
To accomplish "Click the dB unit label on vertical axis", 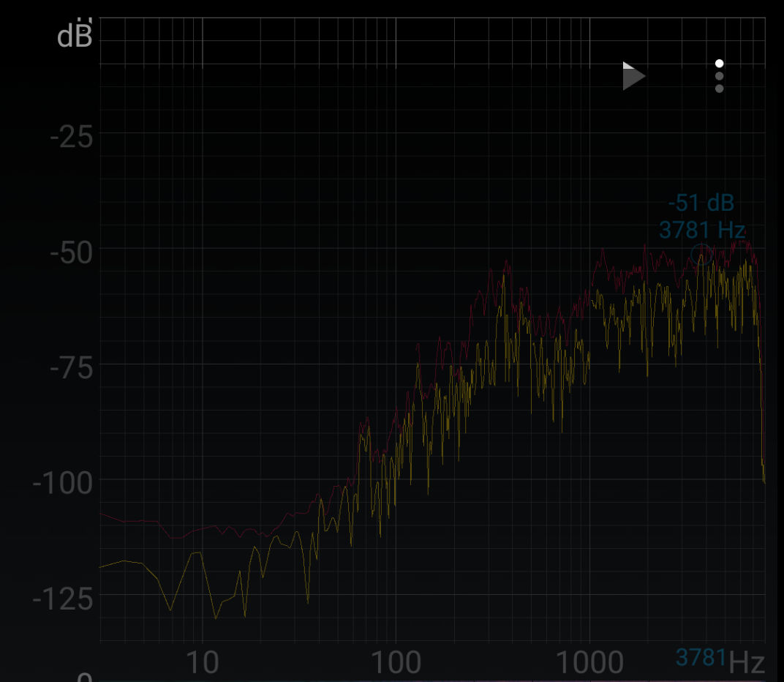I will click(x=75, y=36).
